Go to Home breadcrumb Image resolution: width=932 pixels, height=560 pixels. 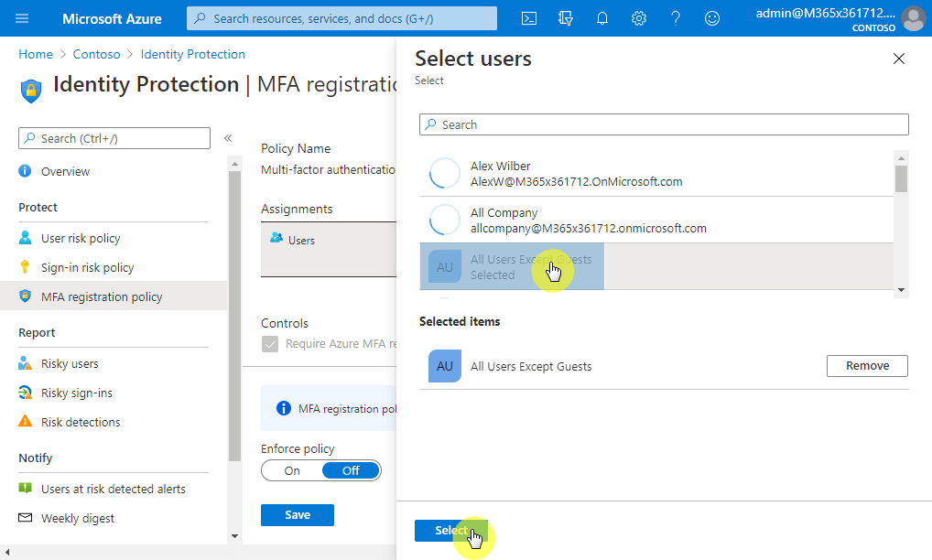[35, 54]
